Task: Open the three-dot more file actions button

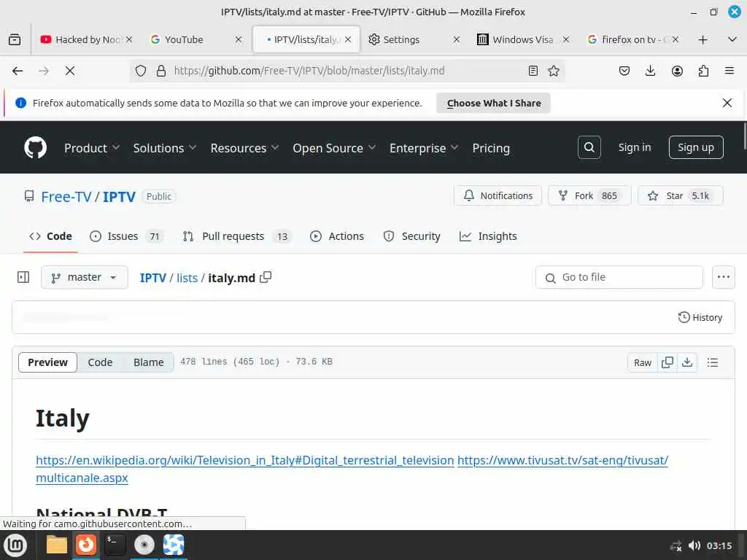Action: [x=723, y=277]
